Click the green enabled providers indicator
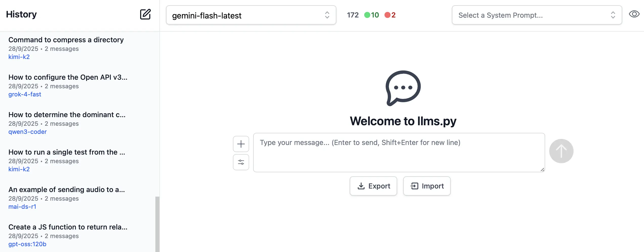 (371, 15)
